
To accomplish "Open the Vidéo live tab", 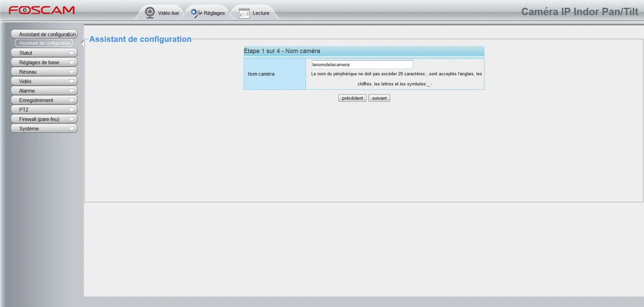I will [x=168, y=13].
